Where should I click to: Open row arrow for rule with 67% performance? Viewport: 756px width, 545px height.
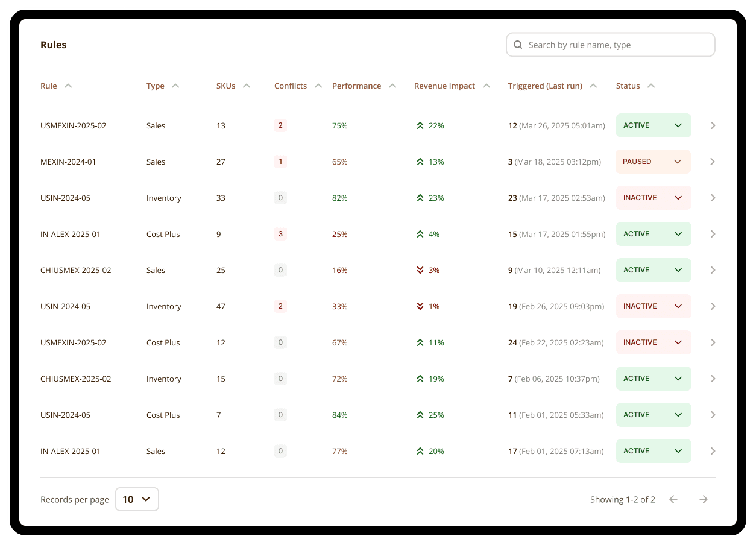point(713,342)
